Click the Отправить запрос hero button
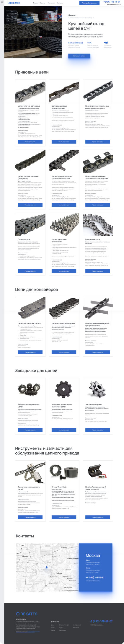 coord(79,56)
